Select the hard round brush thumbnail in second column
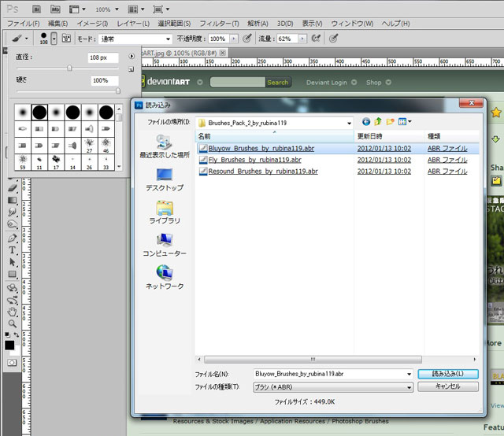The height and width of the screenshot is (436, 504). coord(39,112)
